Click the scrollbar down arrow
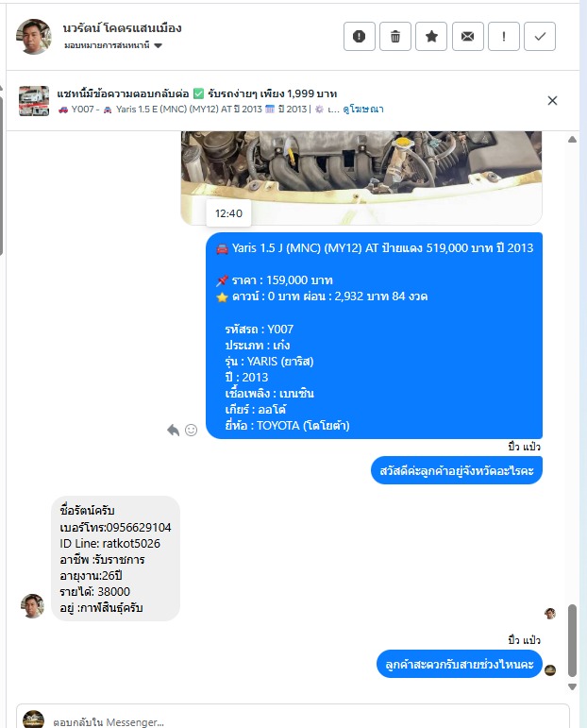Image resolution: width=587 pixels, height=728 pixels. [573, 686]
